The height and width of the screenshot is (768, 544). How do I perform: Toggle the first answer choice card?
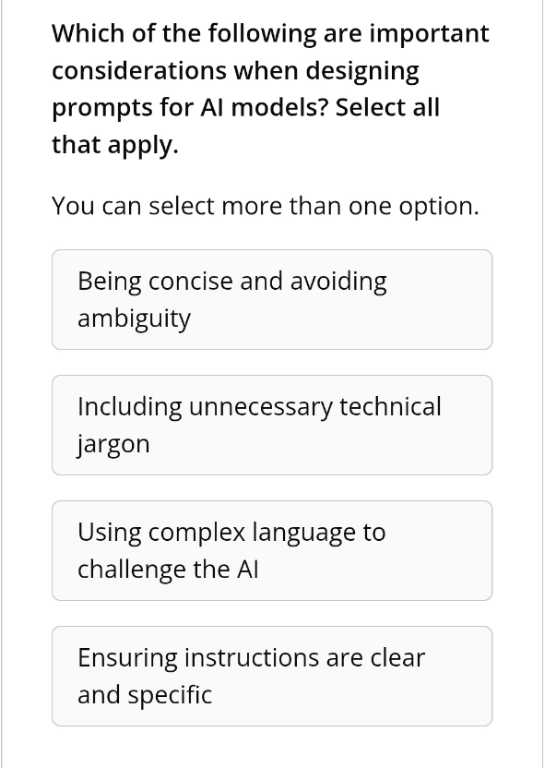[x=272, y=299]
